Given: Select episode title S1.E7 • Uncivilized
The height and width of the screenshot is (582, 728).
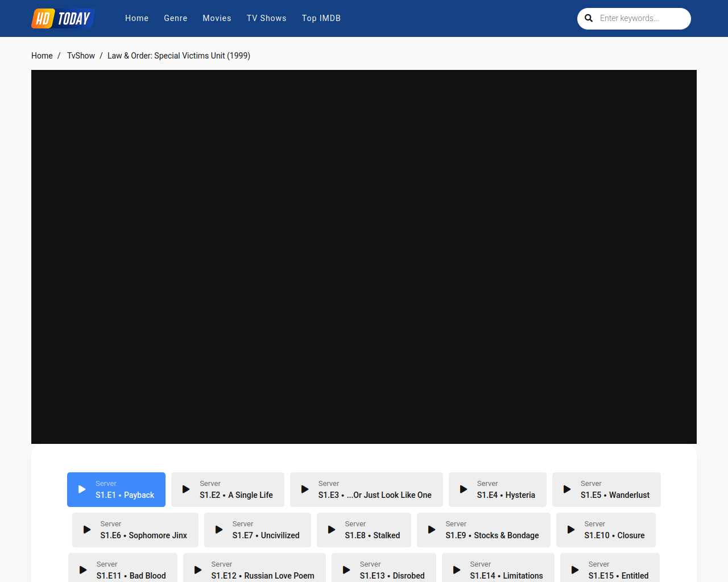Looking at the screenshot, I should click(266, 535).
